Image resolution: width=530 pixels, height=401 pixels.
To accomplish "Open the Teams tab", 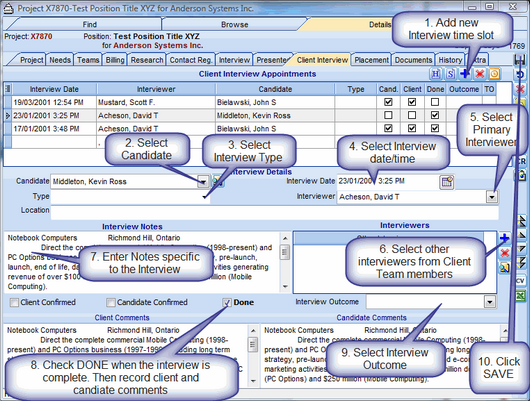I will 88,60.
